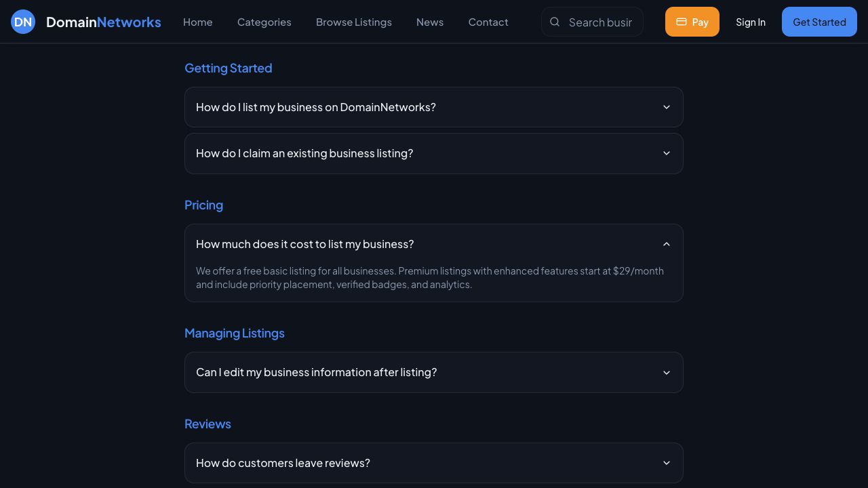Viewport: 868px width, 488px height.
Task: Select the 'Managing Listings' section heading
Action: coord(235,333)
